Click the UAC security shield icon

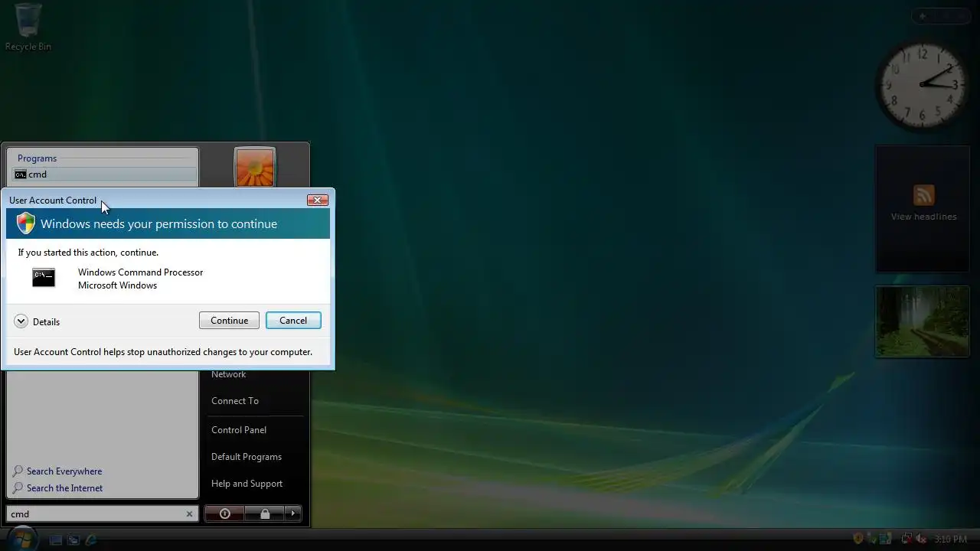pyautogui.click(x=26, y=223)
